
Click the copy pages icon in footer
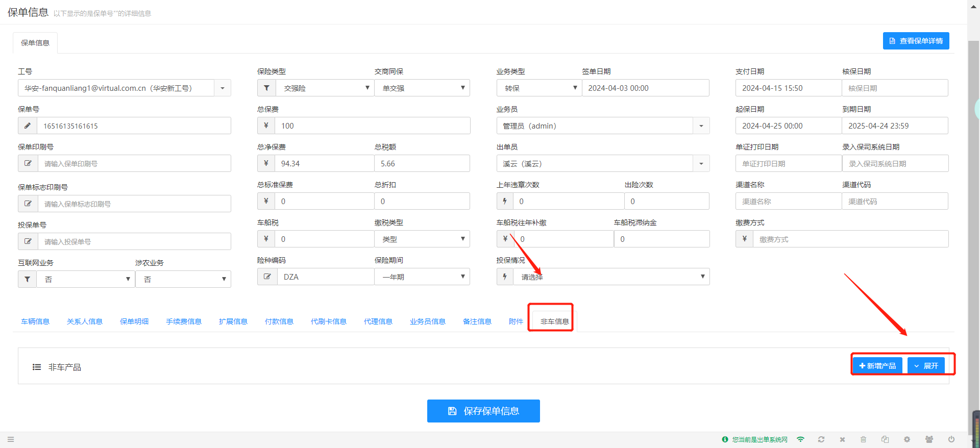(x=885, y=439)
